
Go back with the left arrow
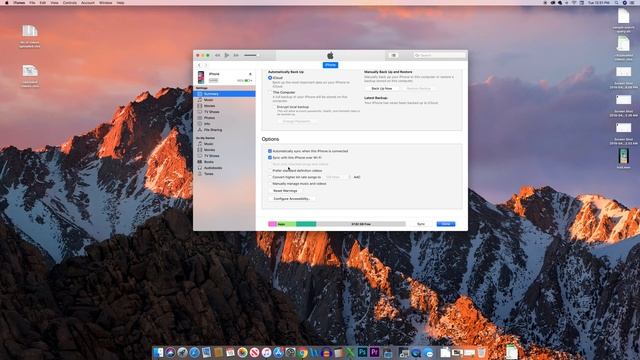click(x=200, y=65)
